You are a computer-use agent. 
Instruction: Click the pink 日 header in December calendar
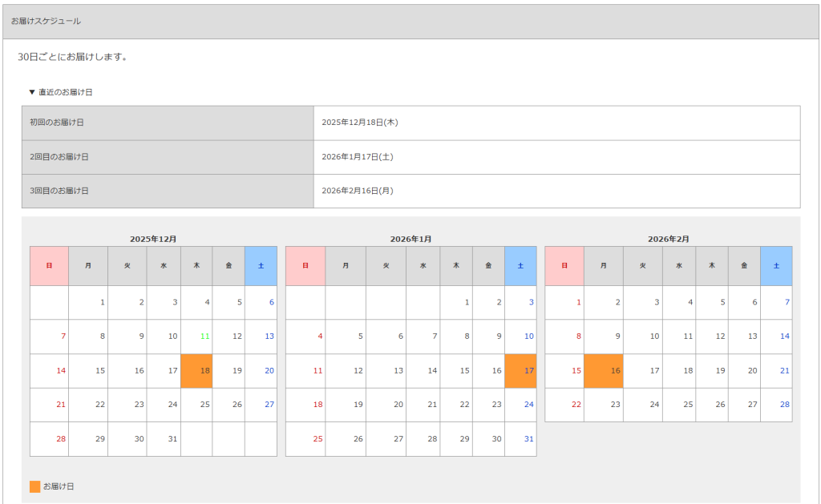(x=49, y=266)
